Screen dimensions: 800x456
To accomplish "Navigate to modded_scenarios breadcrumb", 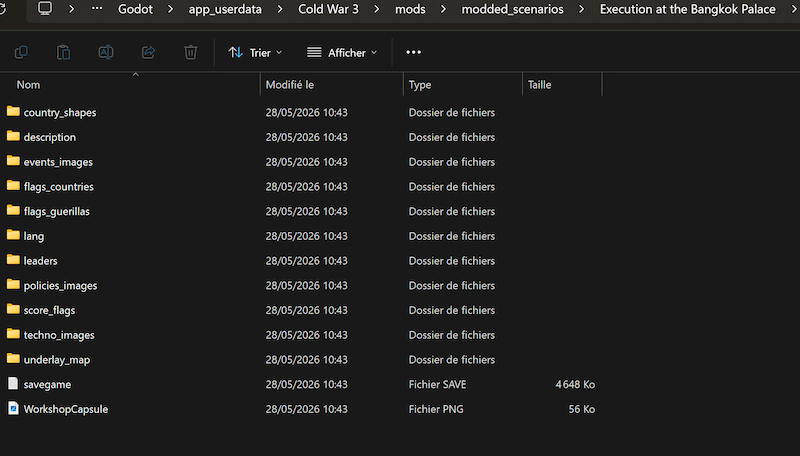I will (x=512, y=9).
